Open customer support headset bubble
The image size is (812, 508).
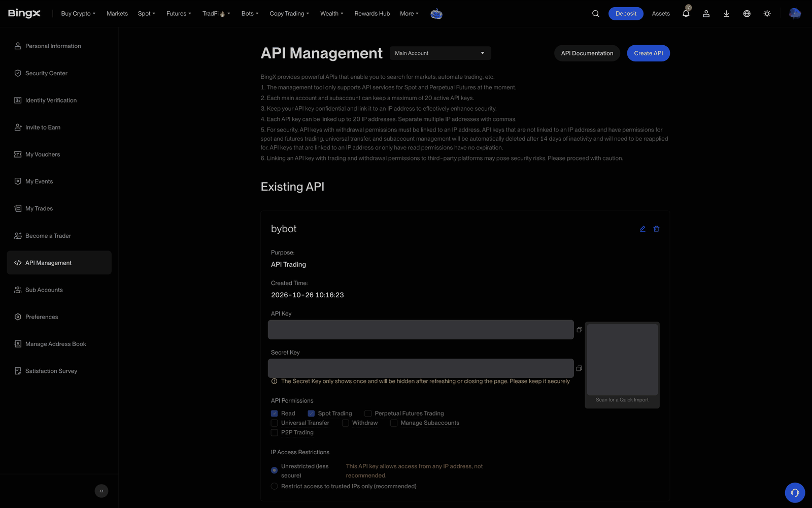pyautogui.click(x=795, y=492)
